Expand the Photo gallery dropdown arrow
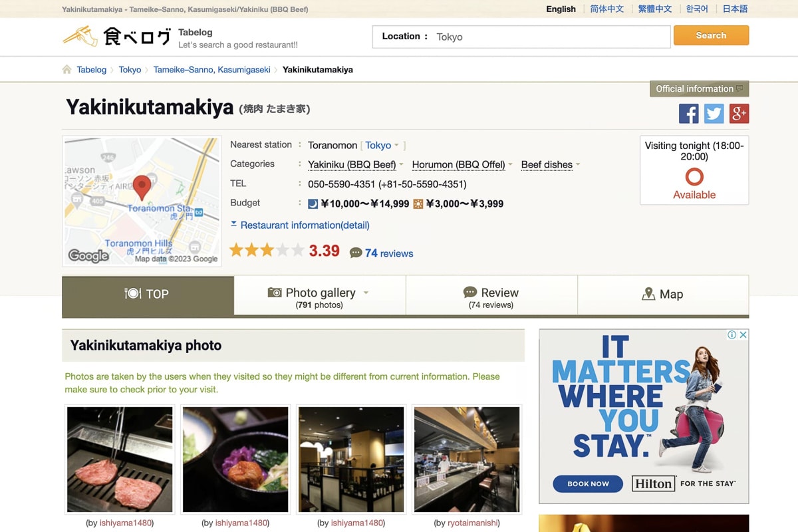The image size is (798, 532). coord(366,293)
